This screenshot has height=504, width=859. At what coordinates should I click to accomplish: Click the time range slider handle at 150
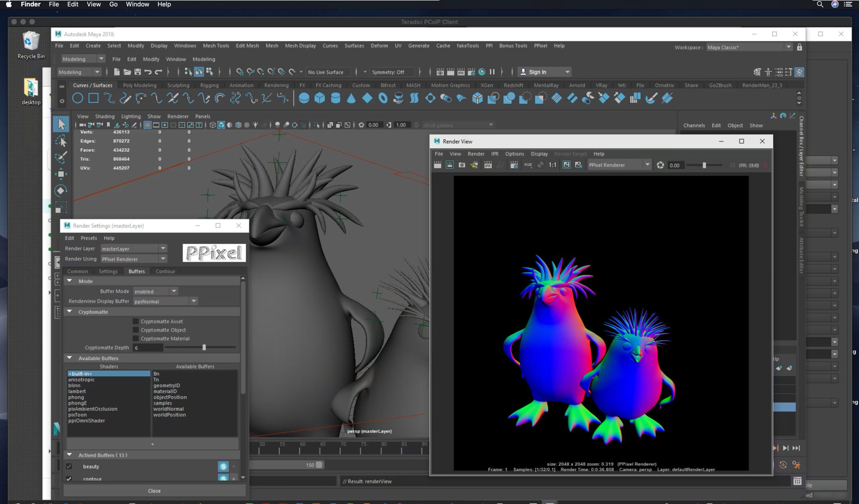[x=319, y=465]
